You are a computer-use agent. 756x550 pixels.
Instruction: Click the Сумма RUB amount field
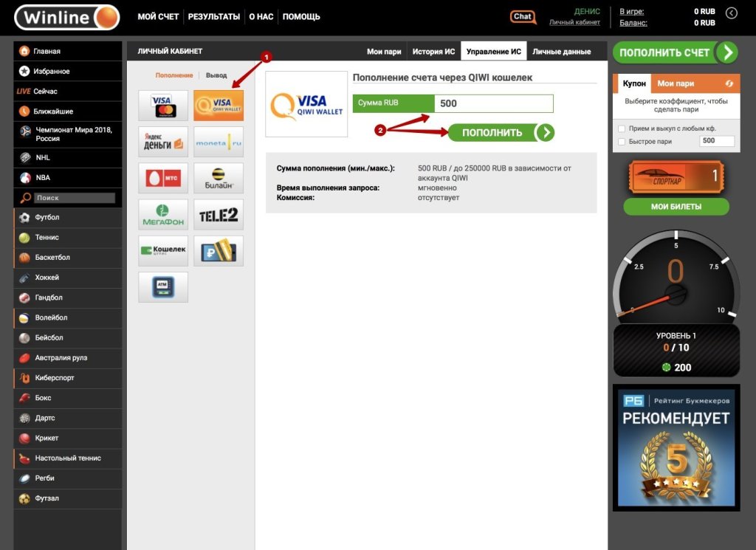(x=494, y=103)
